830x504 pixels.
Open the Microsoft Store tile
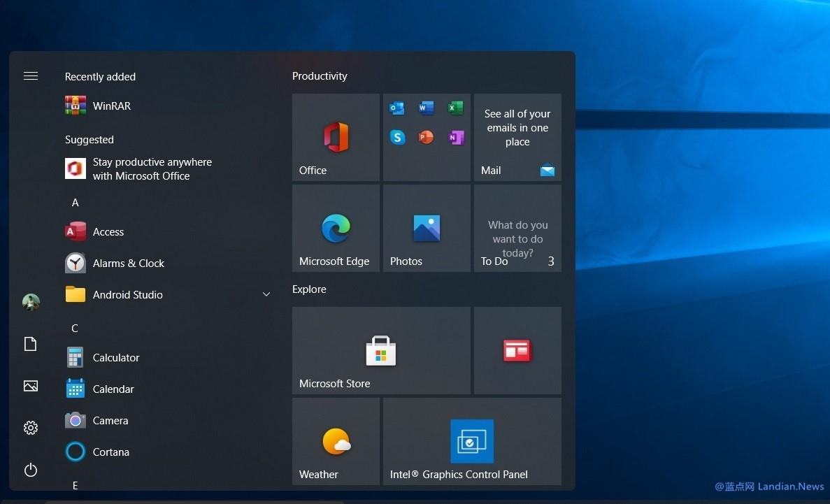tap(381, 350)
